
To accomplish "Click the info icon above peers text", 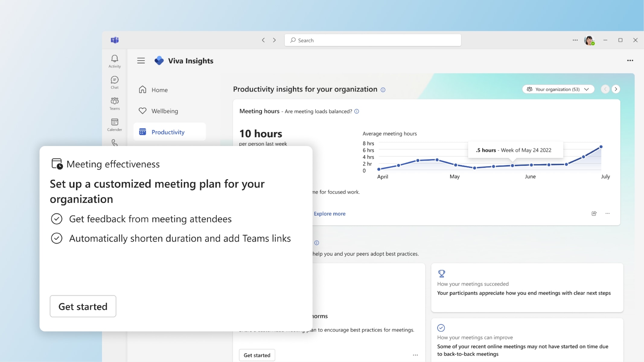I will [317, 243].
